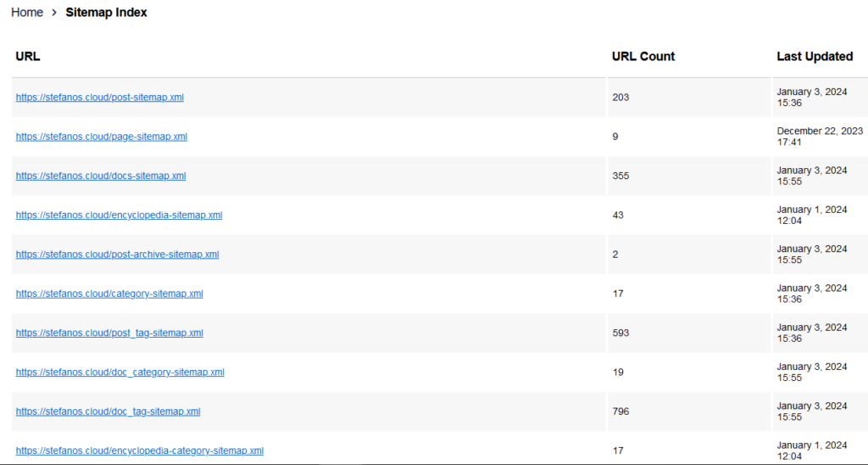Click the Sitemap Index breadcrumb title
This screenshot has width=868, height=465.
pyautogui.click(x=106, y=12)
